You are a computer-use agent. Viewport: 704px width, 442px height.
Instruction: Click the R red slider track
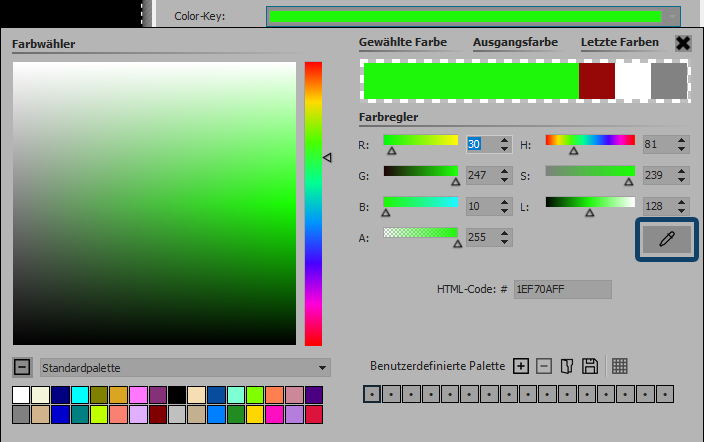(421, 140)
